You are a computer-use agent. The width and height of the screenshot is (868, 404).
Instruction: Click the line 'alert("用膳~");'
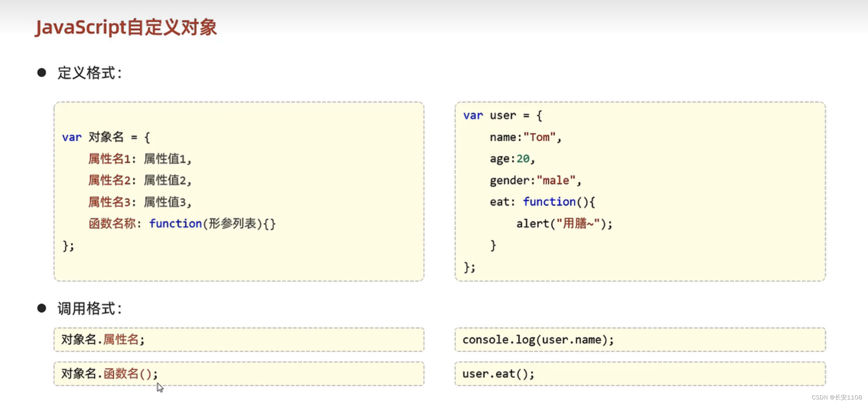pos(564,223)
